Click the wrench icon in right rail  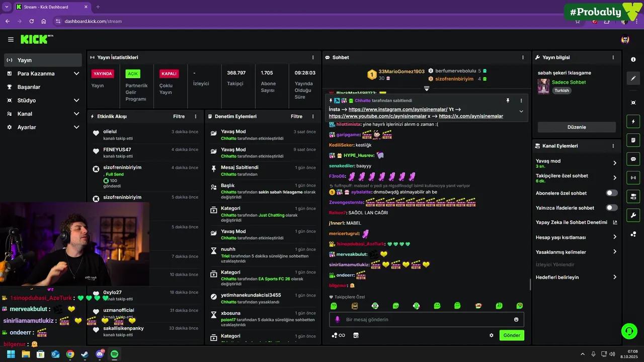(633, 215)
